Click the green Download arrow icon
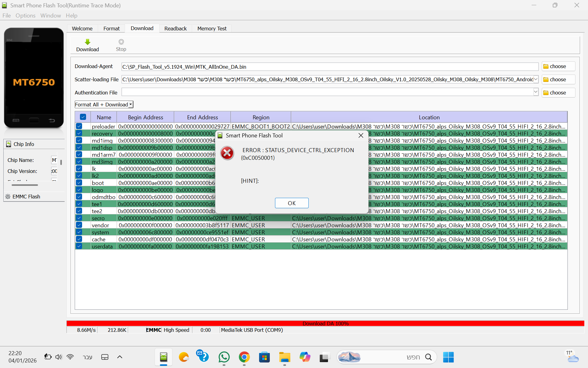The width and height of the screenshot is (588, 368). [x=88, y=42]
